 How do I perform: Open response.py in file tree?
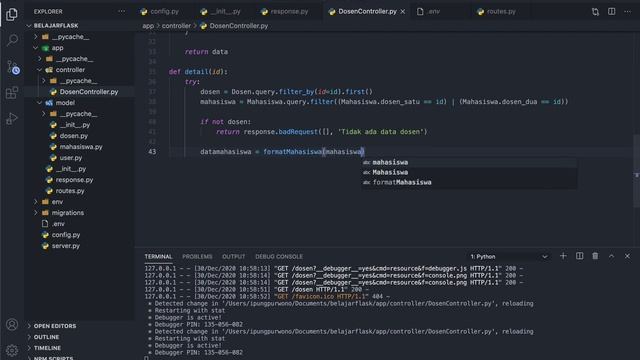pyautogui.click(x=74, y=180)
